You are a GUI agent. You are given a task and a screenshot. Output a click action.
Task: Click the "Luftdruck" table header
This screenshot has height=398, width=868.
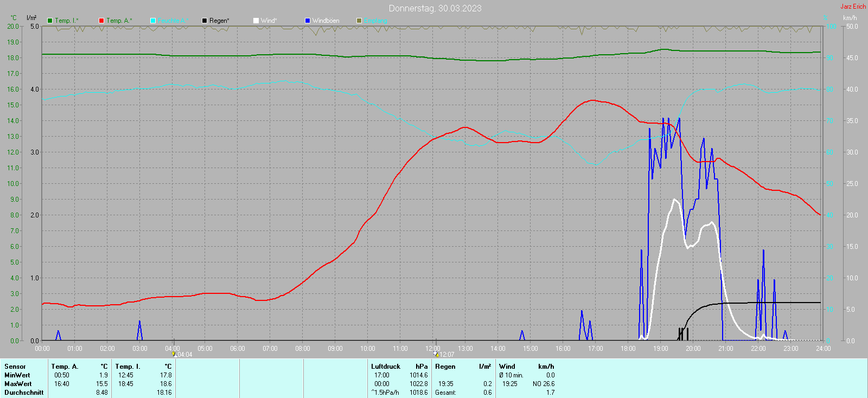click(386, 367)
